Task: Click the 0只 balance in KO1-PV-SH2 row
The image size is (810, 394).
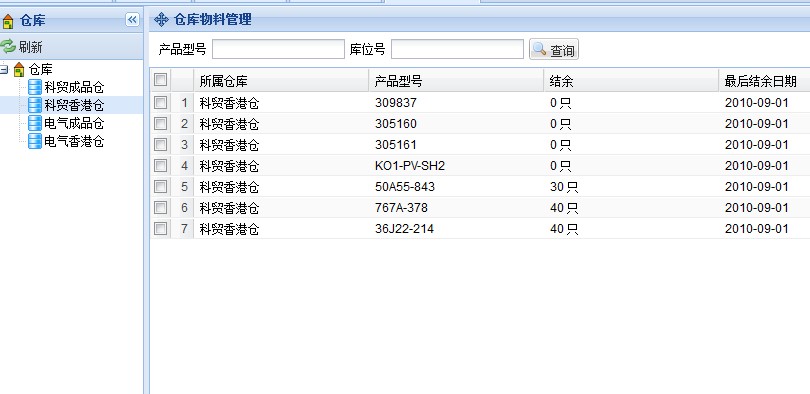Action: click(560, 166)
